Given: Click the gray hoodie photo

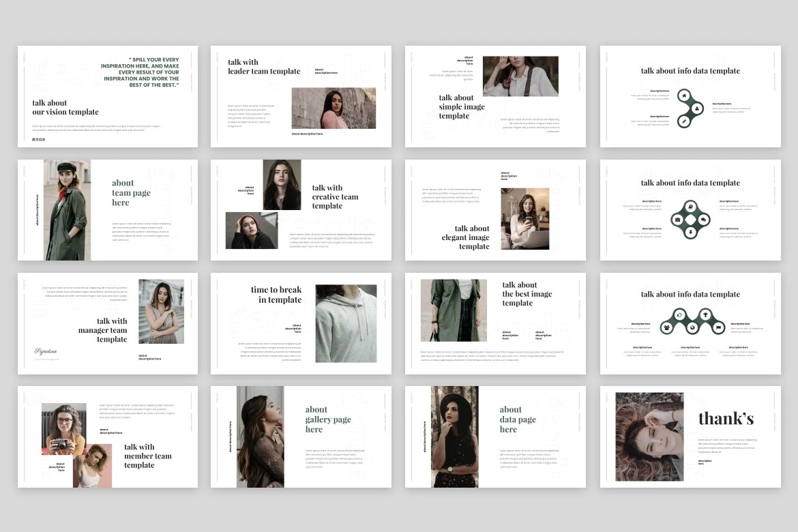Looking at the screenshot, I should tap(346, 323).
